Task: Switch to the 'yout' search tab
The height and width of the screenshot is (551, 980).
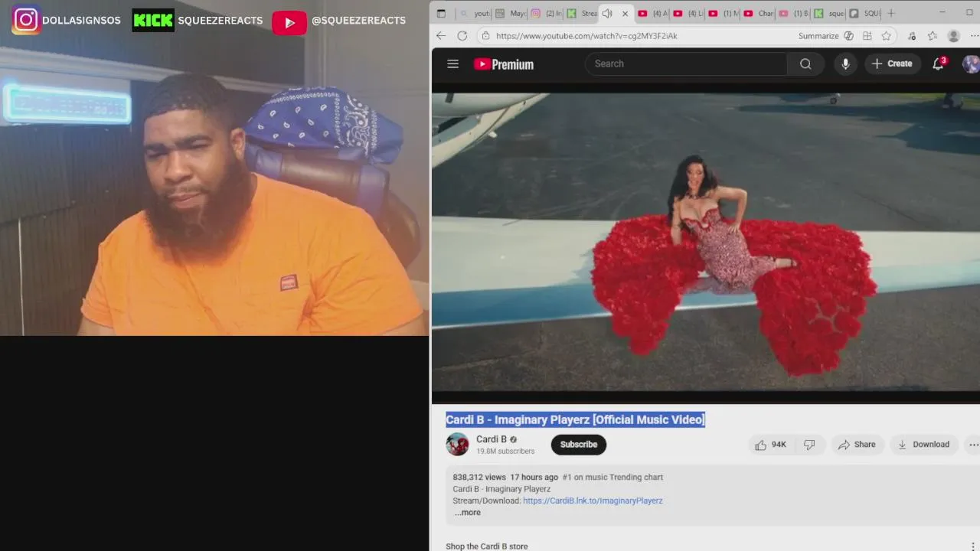Action: coord(475,14)
